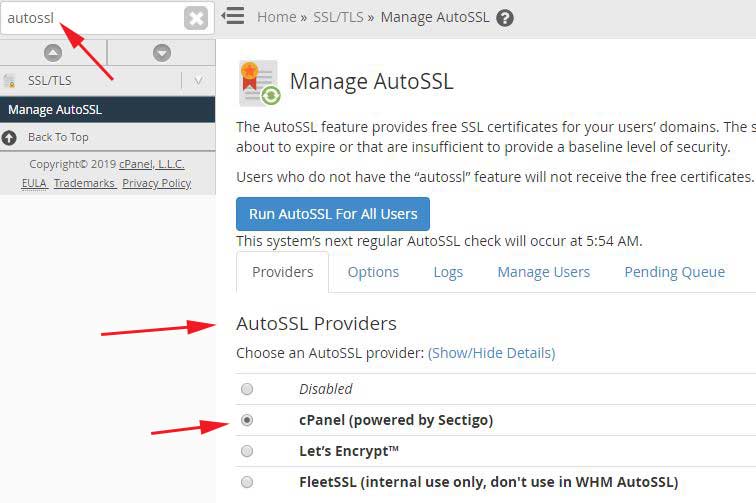Open the Trademarks link
The width and height of the screenshot is (756, 503).
pyautogui.click(x=84, y=184)
